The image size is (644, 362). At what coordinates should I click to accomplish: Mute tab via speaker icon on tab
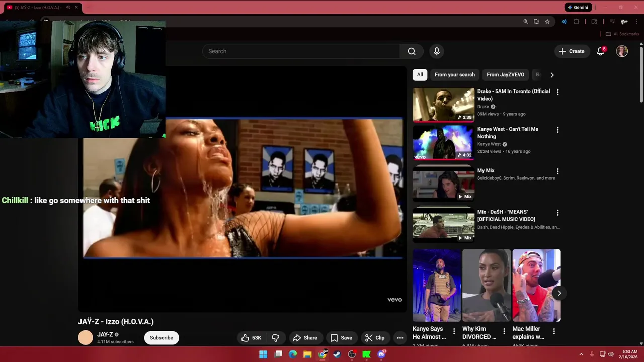point(68,7)
